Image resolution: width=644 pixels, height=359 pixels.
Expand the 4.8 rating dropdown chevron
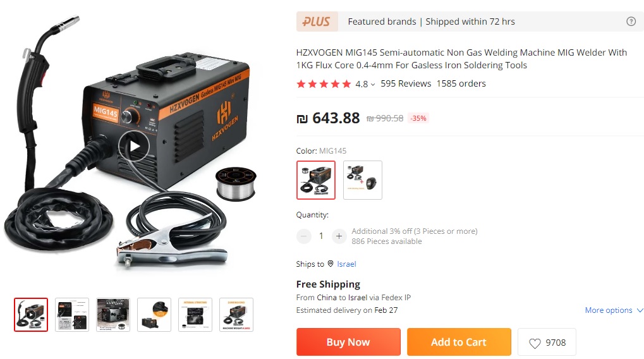coord(373,84)
